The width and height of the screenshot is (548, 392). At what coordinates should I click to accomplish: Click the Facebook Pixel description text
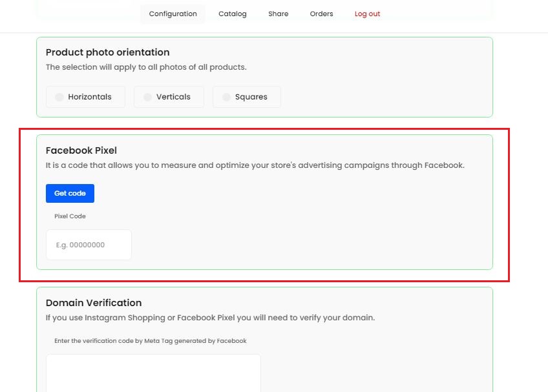255,165
